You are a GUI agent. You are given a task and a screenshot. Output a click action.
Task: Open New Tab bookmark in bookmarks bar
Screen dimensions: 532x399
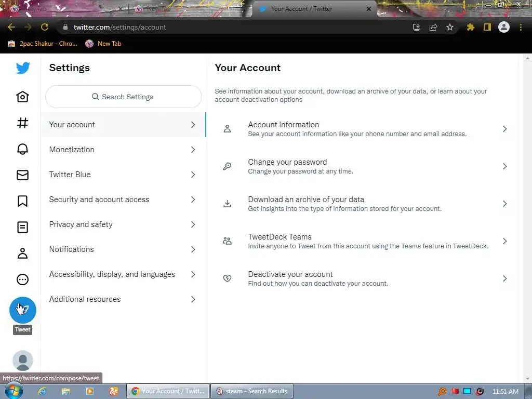pos(103,44)
